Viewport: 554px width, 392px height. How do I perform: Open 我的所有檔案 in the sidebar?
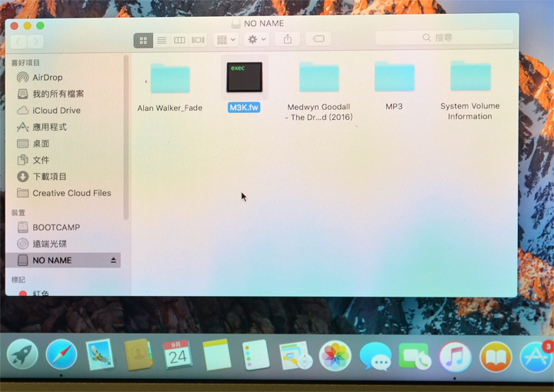click(x=50, y=94)
